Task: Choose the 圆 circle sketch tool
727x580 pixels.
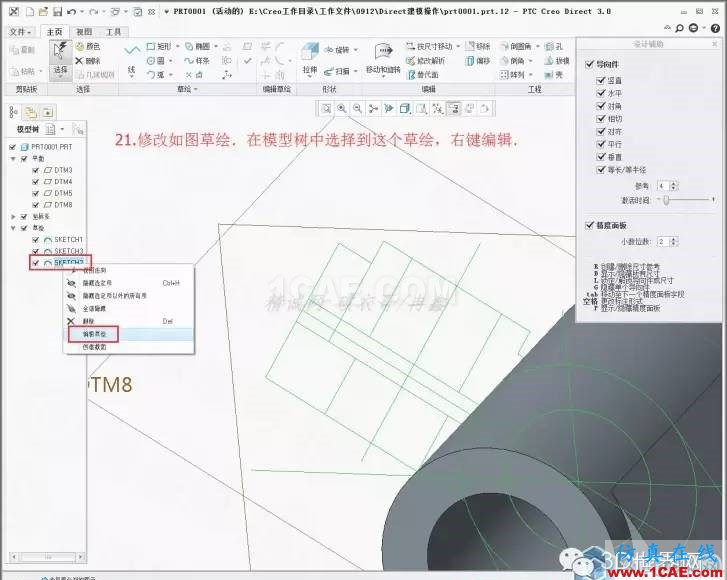Action: click(x=156, y=61)
